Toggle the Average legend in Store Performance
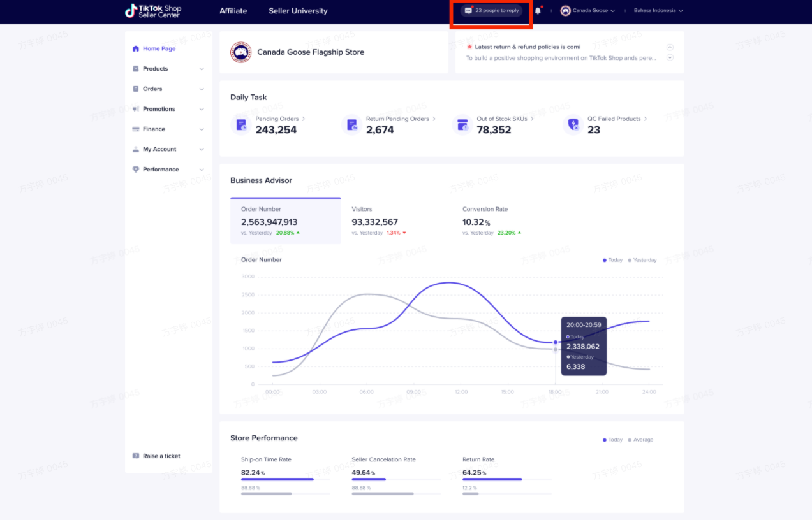 [x=640, y=440]
